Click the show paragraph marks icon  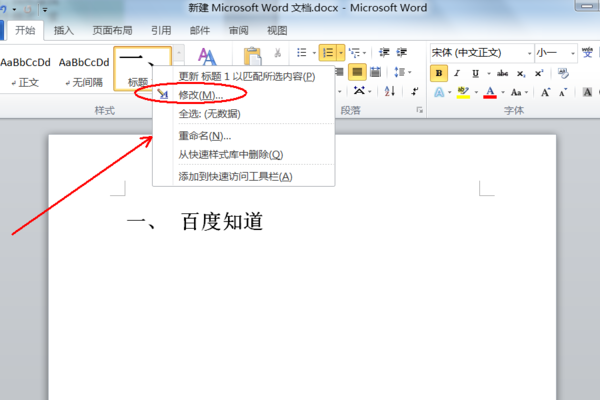pyautogui.click(x=414, y=91)
